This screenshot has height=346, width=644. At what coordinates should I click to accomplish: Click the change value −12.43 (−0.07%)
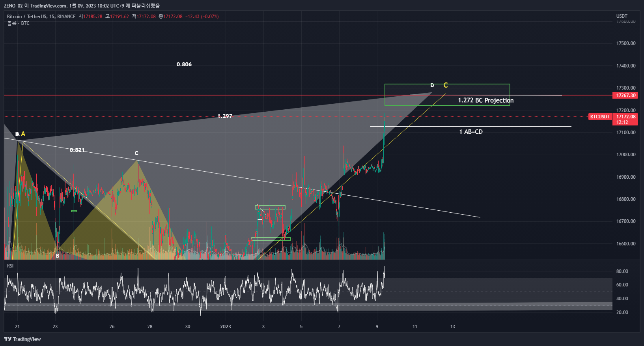(202, 17)
